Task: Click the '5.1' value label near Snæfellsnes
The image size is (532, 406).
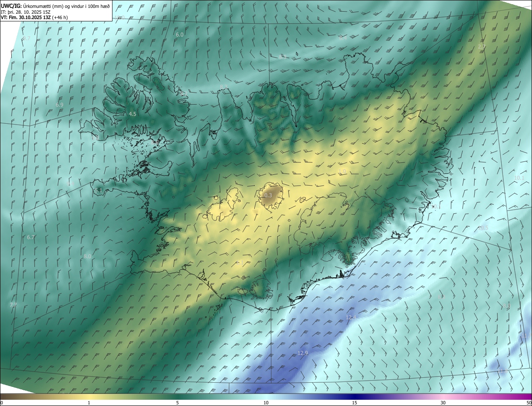Action: point(99,191)
